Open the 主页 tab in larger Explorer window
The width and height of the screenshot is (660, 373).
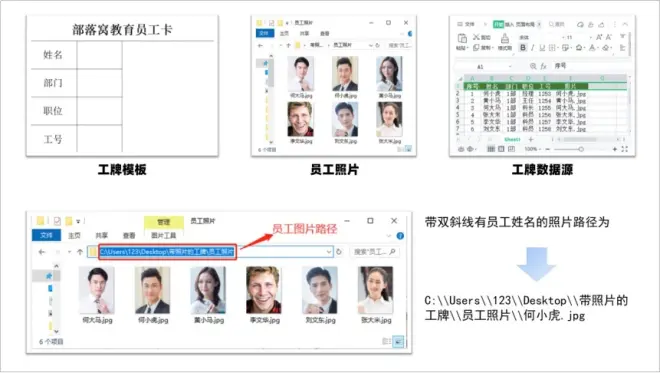tap(74, 235)
